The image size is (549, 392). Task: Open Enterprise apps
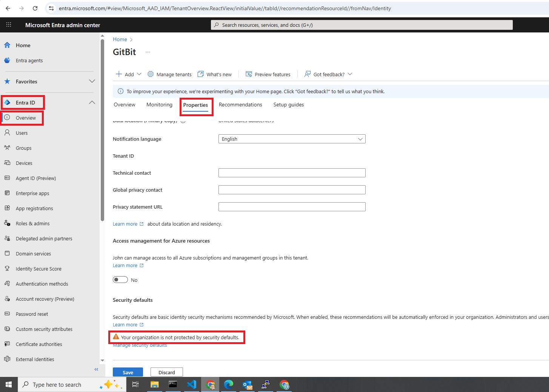tap(32, 193)
